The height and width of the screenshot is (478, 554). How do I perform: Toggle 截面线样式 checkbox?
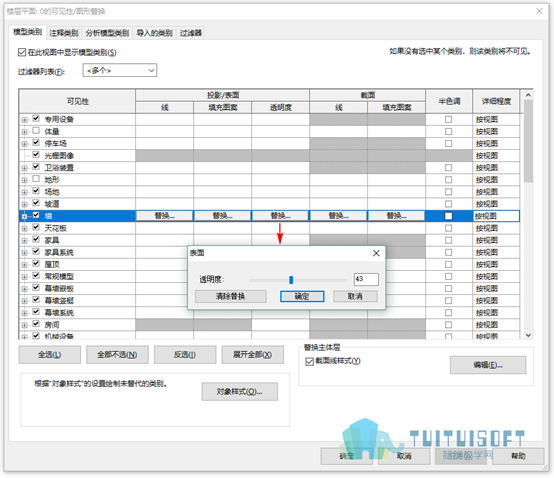(309, 361)
